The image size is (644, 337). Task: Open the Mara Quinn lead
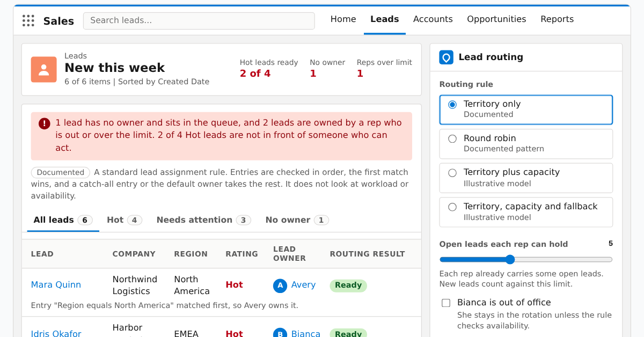tap(56, 285)
